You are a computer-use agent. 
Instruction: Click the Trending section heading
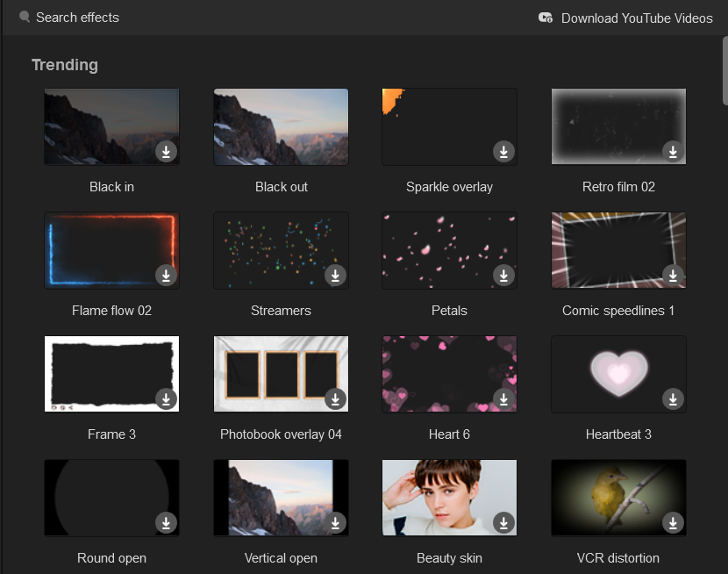click(65, 65)
